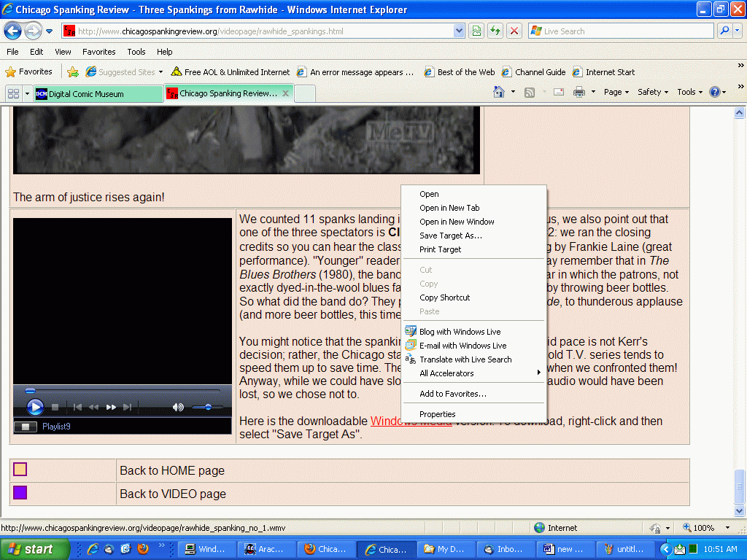Click the Read Mail icon
The image size is (747, 560).
point(559,92)
